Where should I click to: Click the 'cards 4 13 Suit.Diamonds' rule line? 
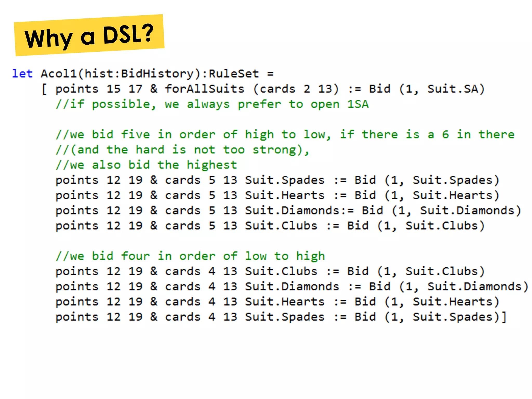click(292, 287)
